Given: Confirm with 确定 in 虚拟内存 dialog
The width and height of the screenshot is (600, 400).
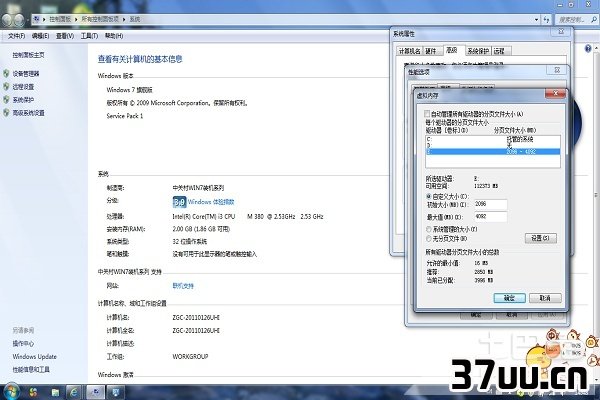Looking at the screenshot, I should (509, 298).
